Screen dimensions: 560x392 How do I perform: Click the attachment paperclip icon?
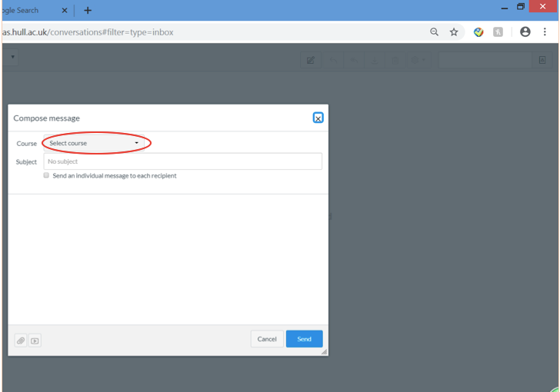point(21,341)
